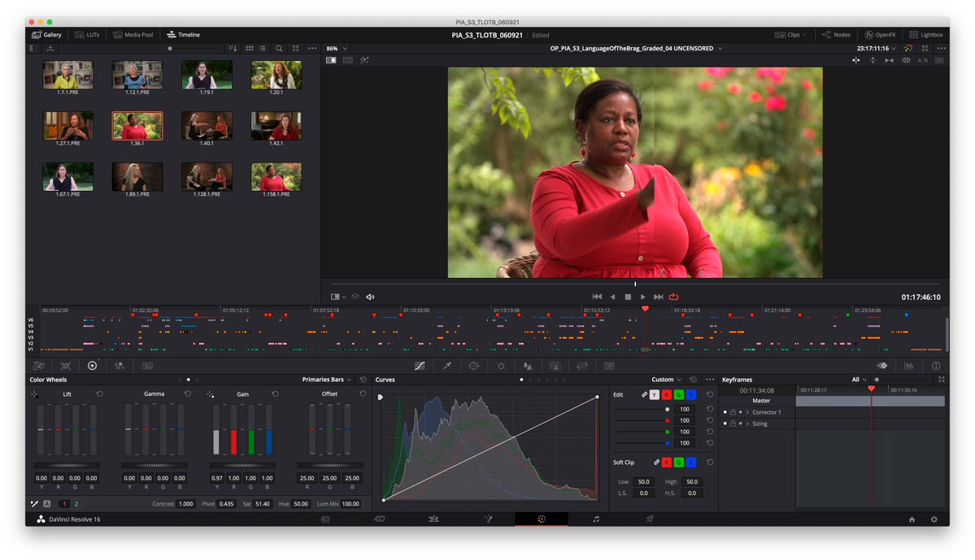Select the 1.36.1 still thumbnail in Gallery

(x=137, y=125)
